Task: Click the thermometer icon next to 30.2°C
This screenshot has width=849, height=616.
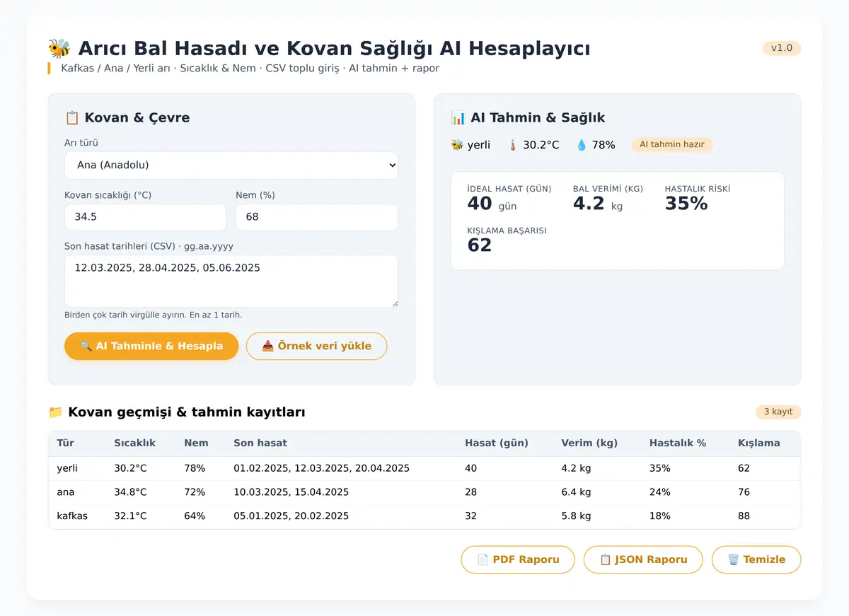Action: [513, 144]
